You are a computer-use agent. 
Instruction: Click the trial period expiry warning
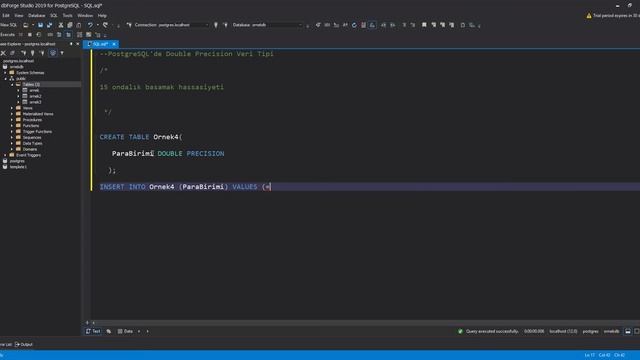613,16
